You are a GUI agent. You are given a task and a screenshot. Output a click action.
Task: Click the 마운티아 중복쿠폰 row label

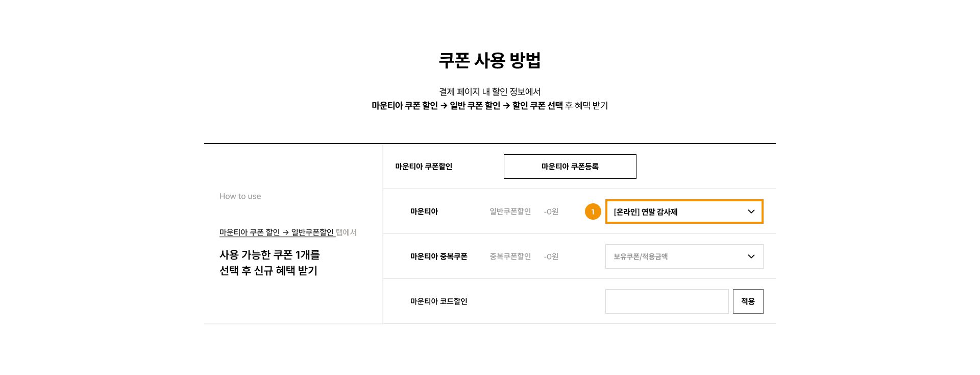tap(438, 256)
